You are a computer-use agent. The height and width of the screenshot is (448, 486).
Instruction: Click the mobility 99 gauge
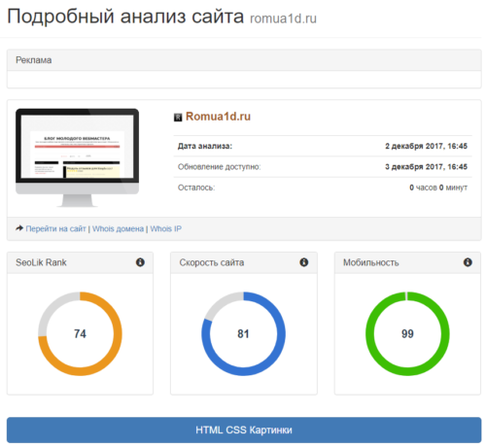tap(407, 333)
